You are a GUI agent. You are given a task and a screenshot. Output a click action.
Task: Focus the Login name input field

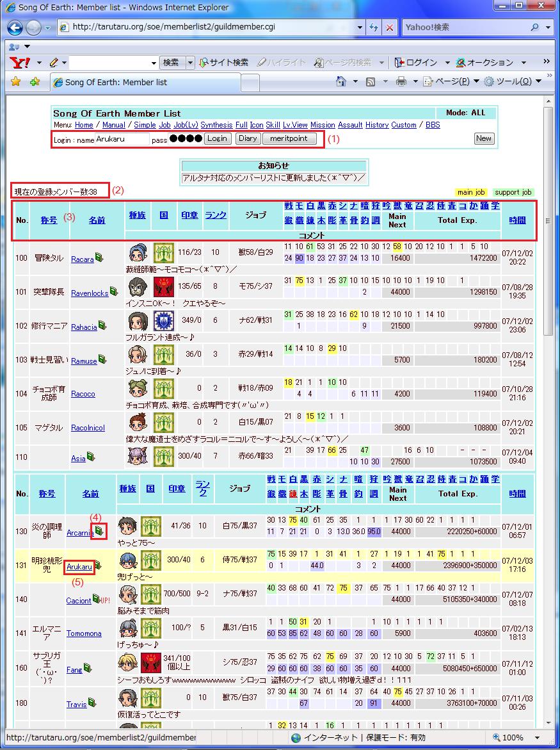point(122,138)
